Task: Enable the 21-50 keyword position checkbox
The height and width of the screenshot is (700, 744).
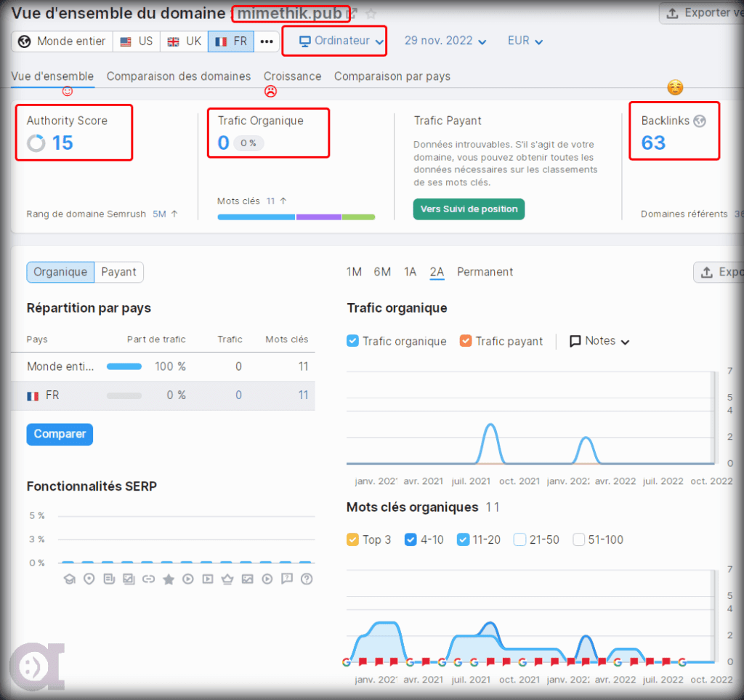Action: (x=519, y=539)
